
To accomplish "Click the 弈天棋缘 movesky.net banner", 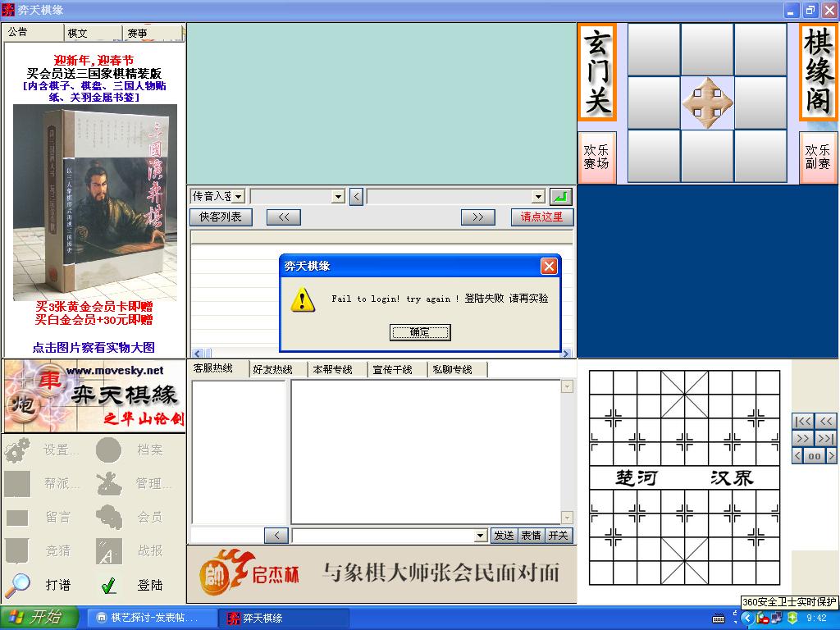I will coord(94,396).
